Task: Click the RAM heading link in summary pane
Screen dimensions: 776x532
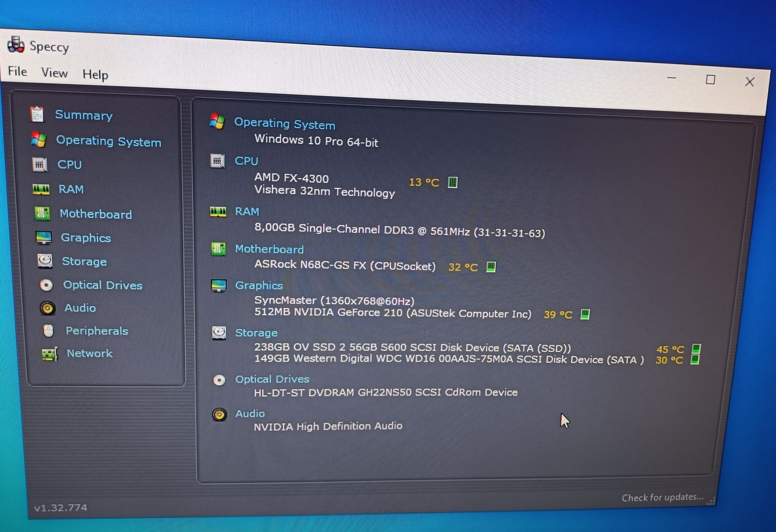Action: pyautogui.click(x=247, y=212)
